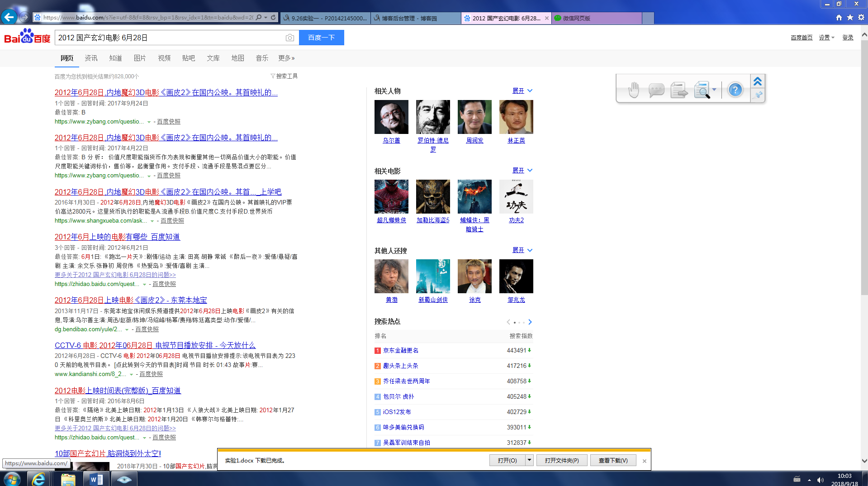
Task: Switch to the 9.26实验一 browser tab
Action: (x=325, y=18)
